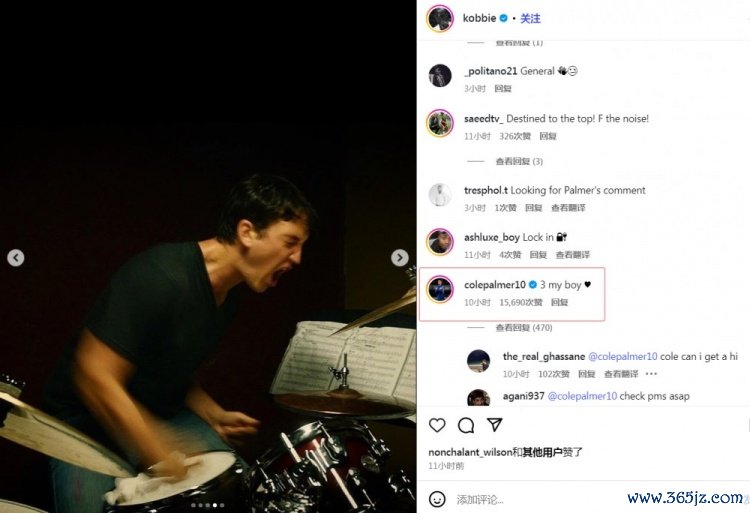Screen dimensions: 750x513
Task: View 326 likes on saeedtv_ comment
Action: (515, 136)
